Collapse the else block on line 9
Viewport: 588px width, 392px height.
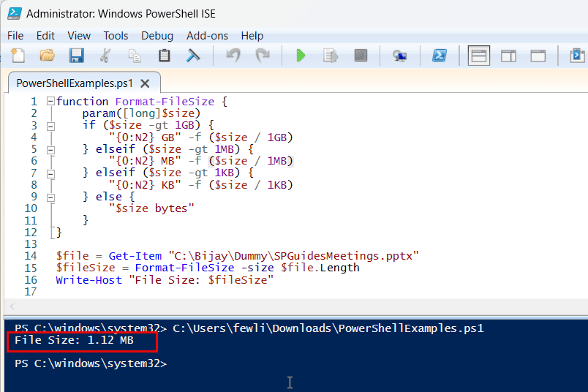point(50,197)
